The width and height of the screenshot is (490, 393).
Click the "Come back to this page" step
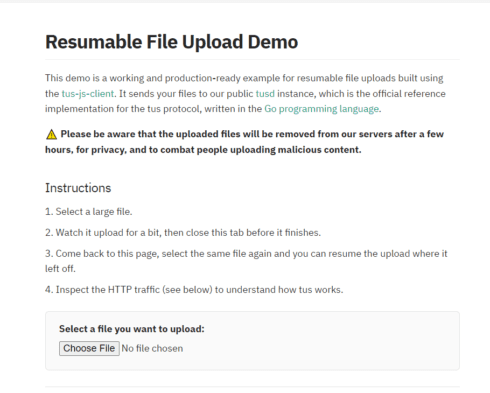[246, 261]
